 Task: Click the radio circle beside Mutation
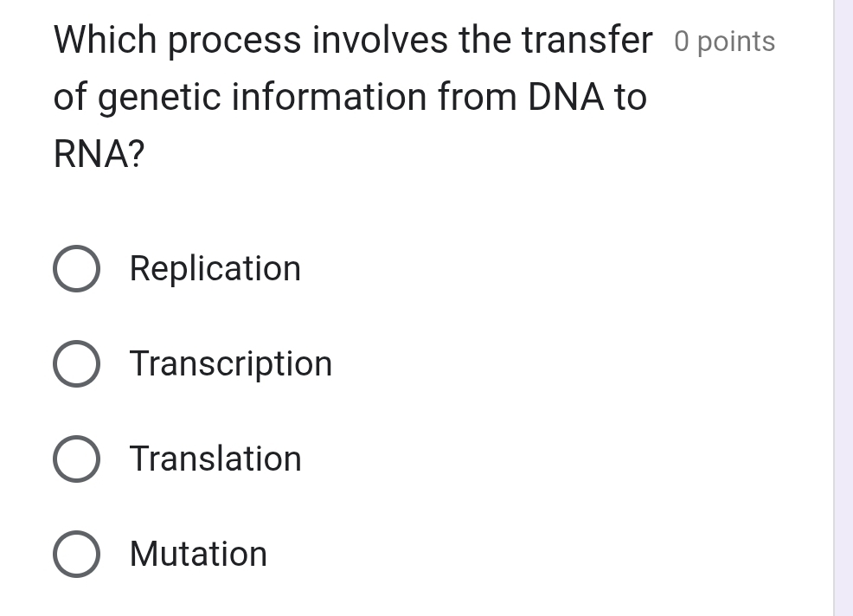click(x=76, y=554)
